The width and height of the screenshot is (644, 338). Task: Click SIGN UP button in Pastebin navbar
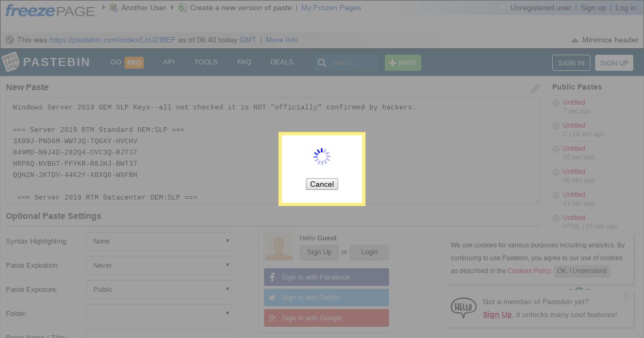click(x=614, y=63)
